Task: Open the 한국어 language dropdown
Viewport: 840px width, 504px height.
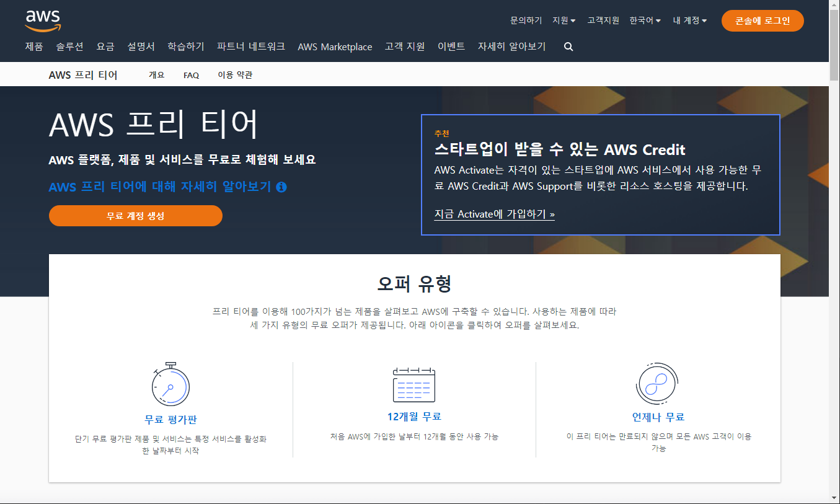Action: (645, 20)
